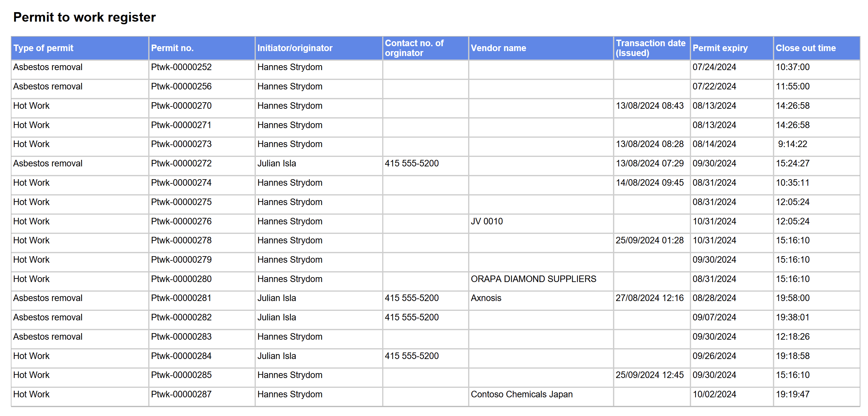Viewport: 868px width, 416px height.
Task: Click the 'Permit expiry' column header
Action: click(x=720, y=48)
